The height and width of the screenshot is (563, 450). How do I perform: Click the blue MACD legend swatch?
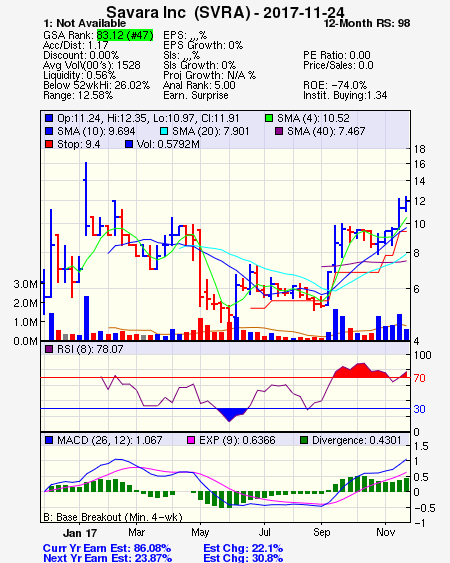(49, 440)
